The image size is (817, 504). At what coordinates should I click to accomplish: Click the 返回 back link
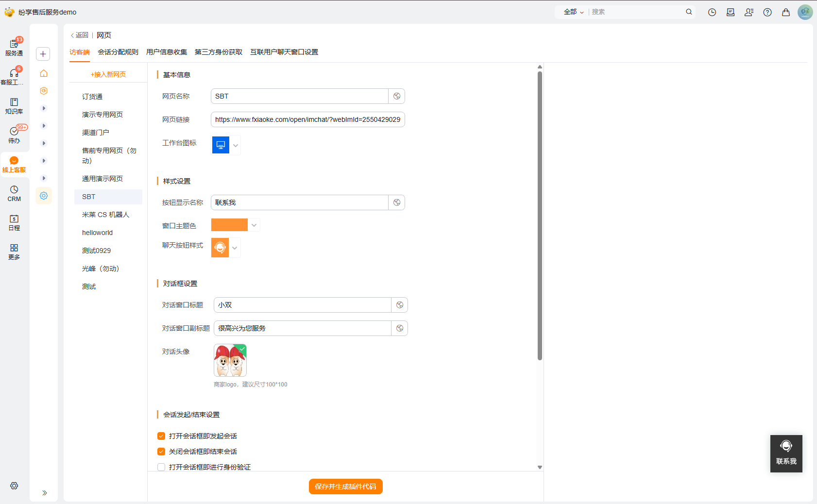point(80,35)
